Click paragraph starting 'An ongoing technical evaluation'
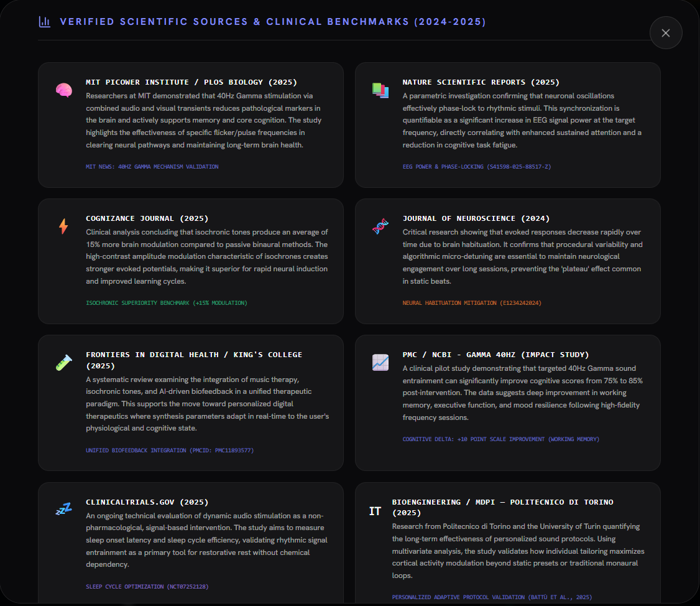The height and width of the screenshot is (606, 700). coord(206,540)
